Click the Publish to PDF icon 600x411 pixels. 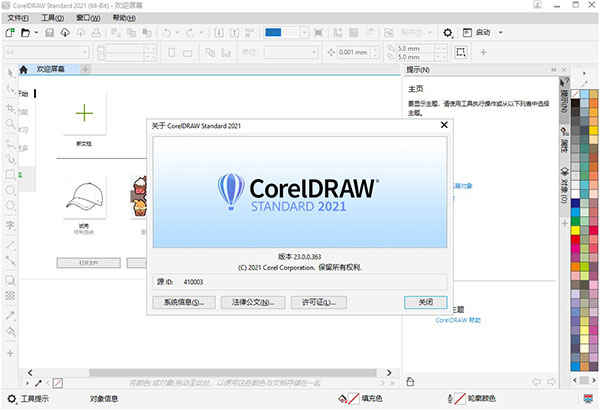249,33
